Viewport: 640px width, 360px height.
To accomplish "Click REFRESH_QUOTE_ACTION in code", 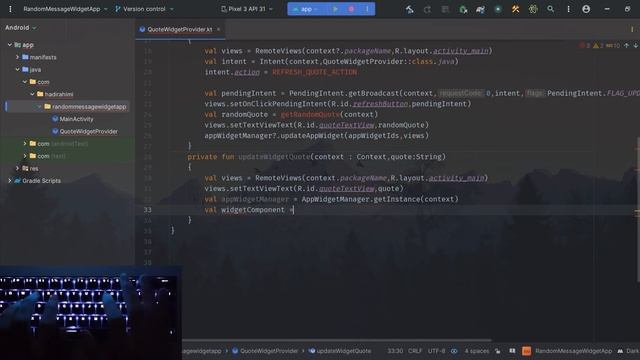I will coord(315,72).
